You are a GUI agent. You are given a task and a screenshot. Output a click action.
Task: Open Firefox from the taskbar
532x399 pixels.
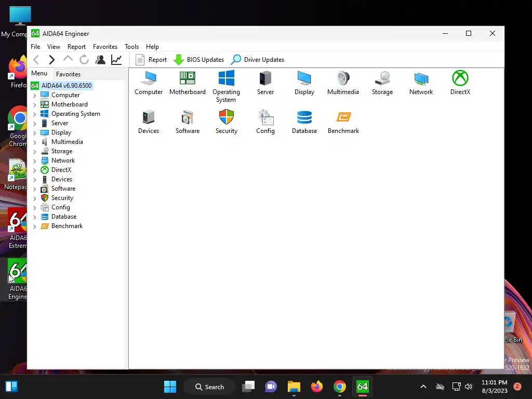pos(317,387)
